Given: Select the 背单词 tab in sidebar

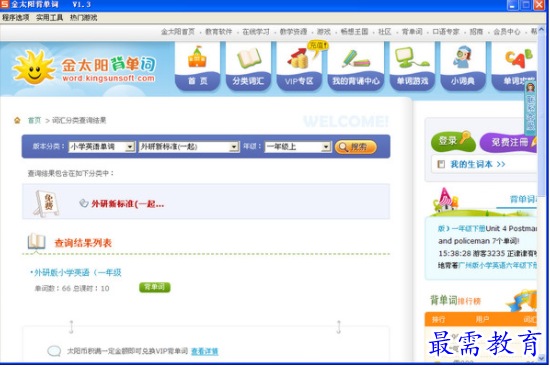Looking at the screenshot, I should (x=523, y=199).
